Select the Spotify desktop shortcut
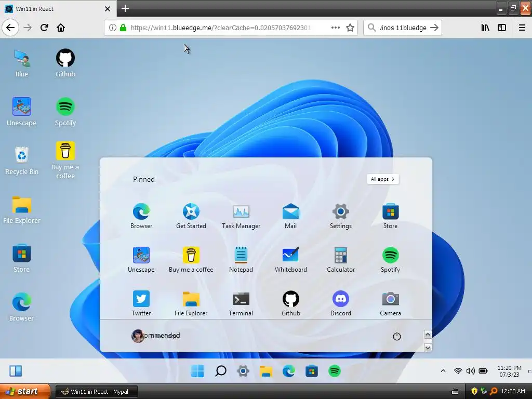532x399 pixels. coord(65,112)
